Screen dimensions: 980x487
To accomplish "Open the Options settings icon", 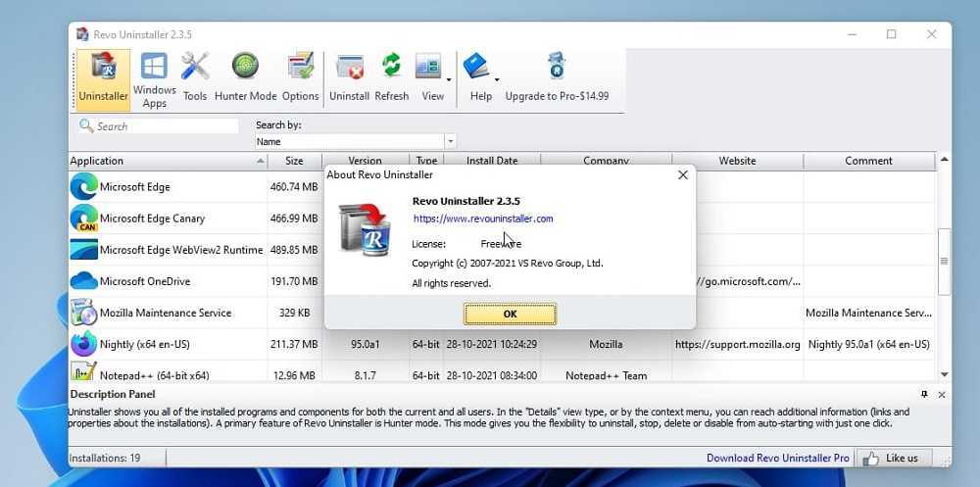I will coord(300,78).
